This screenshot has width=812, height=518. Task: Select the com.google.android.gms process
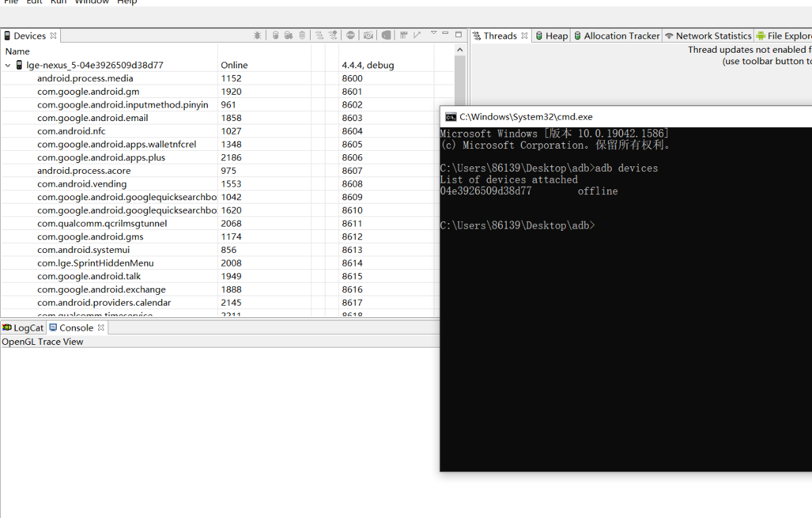(90, 237)
